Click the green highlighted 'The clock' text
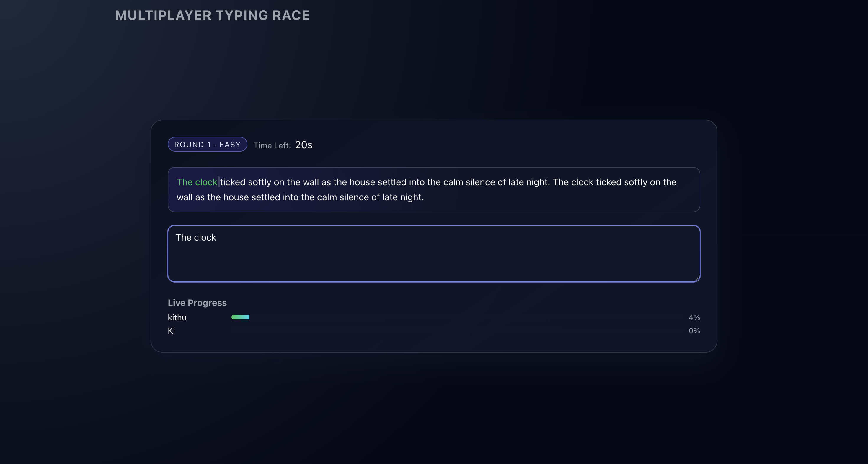This screenshot has width=868, height=464. tap(197, 182)
